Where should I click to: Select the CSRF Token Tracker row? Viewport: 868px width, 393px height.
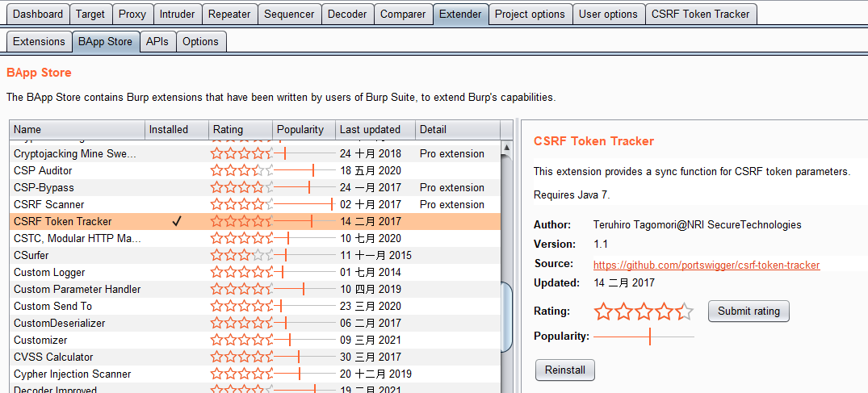255,221
